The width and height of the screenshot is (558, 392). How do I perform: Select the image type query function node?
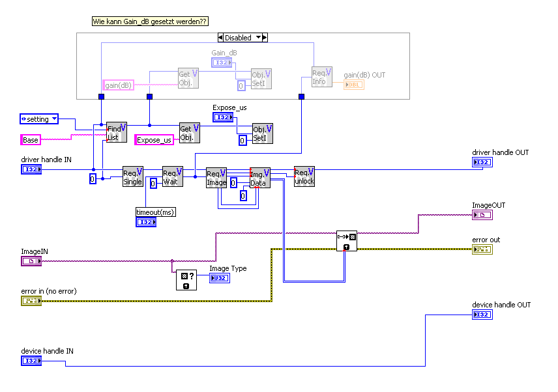coord(186,280)
